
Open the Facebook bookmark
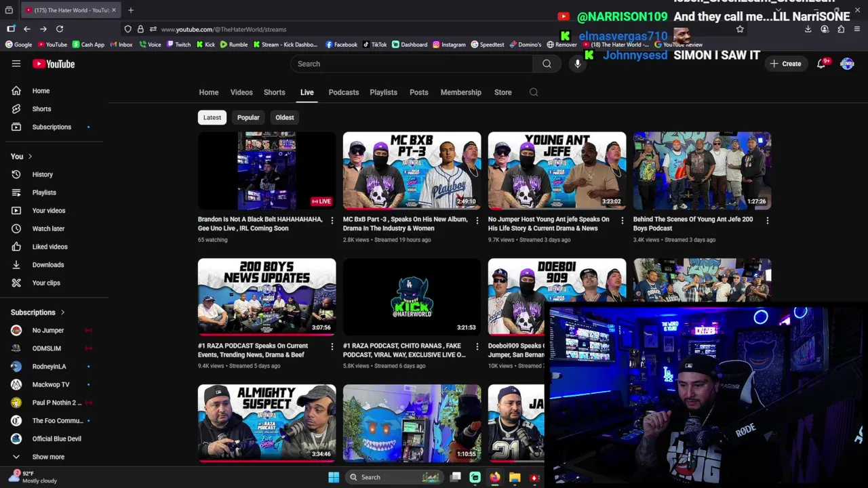click(x=341, y=45)
